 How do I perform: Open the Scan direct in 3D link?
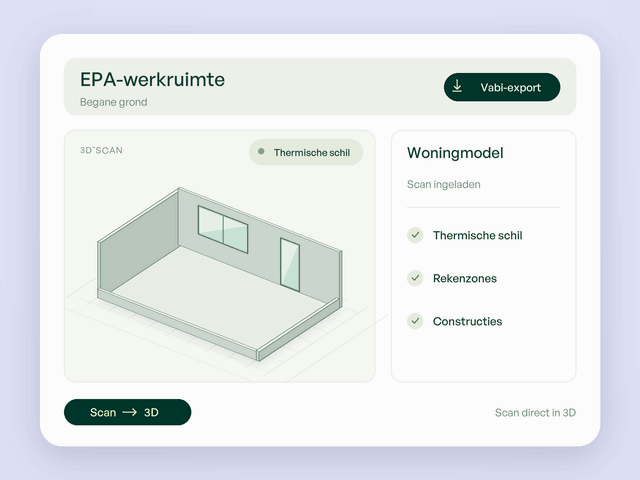pyautogui.click(x=535, y=413)
